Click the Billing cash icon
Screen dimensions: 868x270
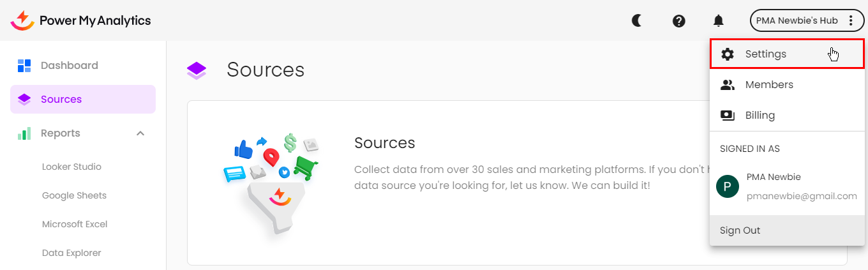728,116
